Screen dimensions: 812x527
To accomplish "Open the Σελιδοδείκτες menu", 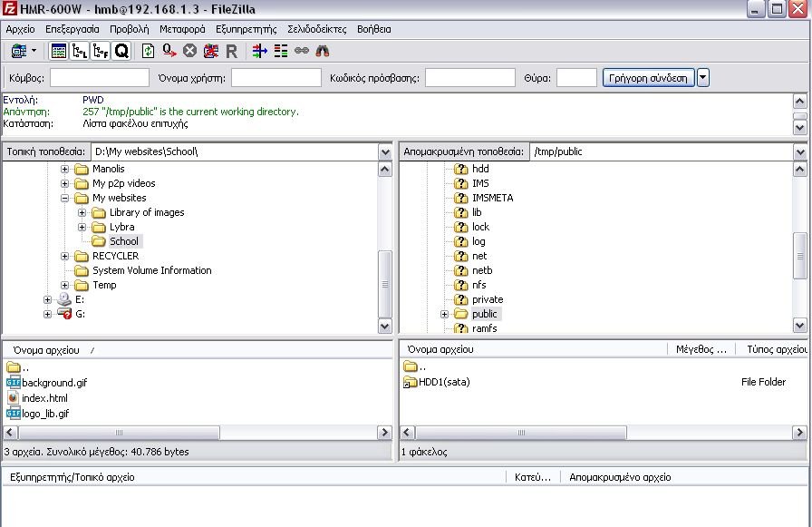I will [x=317, y=29].
